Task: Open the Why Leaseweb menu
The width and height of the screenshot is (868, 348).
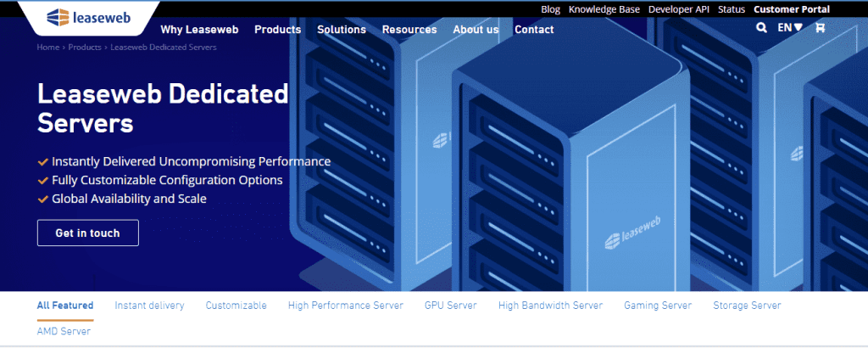Action: (x=199, y=30)
